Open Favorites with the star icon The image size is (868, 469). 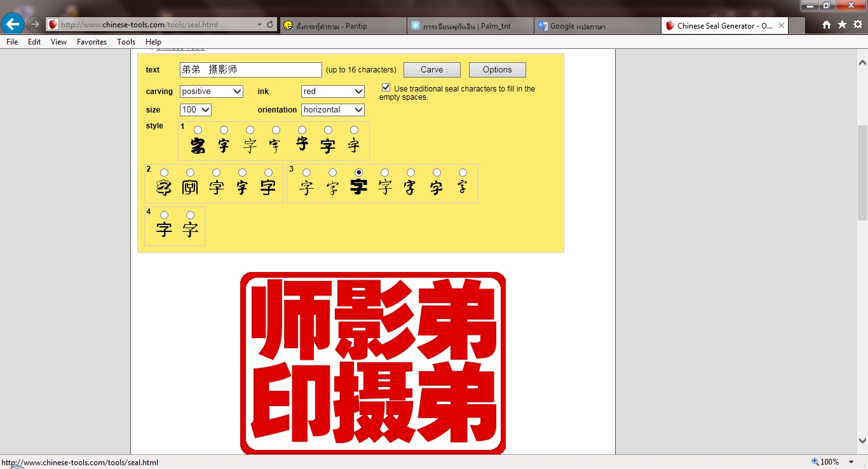point(842,25)
